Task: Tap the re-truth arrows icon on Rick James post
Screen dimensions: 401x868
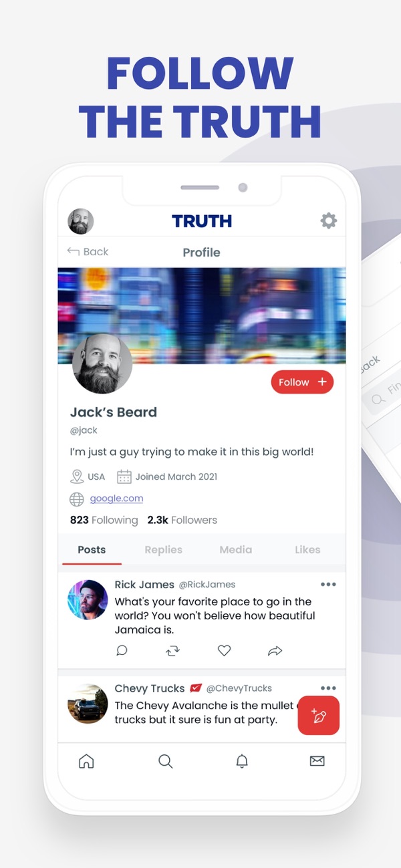Action: [173, 650]
